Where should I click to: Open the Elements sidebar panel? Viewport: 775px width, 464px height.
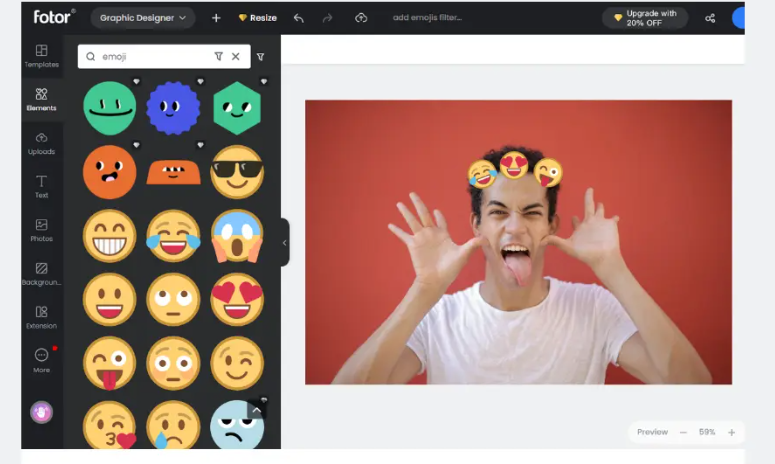tap(42, 99)
